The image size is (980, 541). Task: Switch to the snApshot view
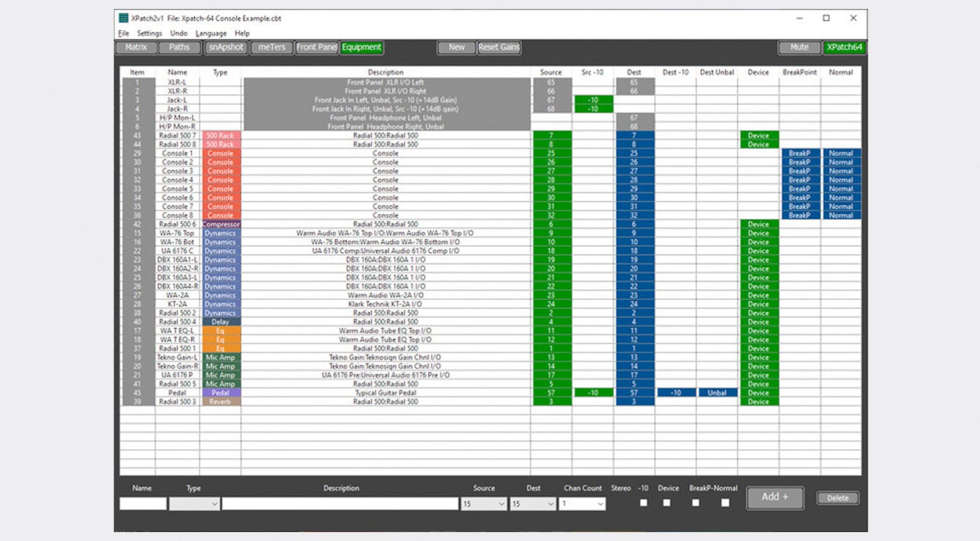[x=226, y=47]
